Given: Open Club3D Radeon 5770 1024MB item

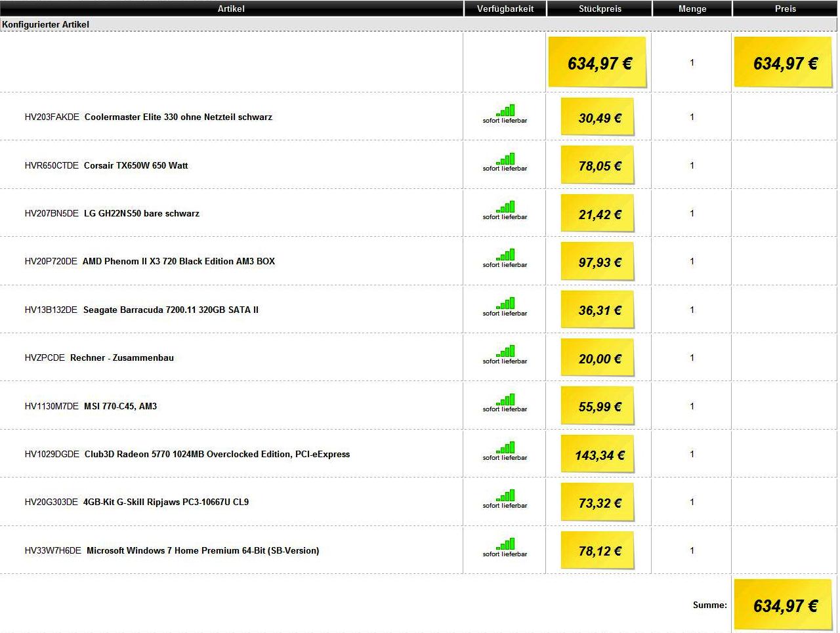Looking at the screenshot, I should click(217, 454).
